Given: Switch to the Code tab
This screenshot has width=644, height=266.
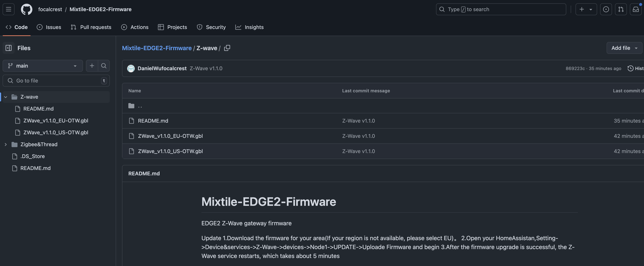Looking at the screenshot, I should 17,27.
